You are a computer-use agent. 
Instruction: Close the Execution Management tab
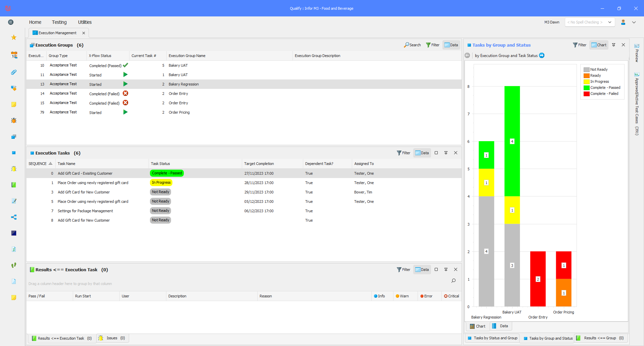click(84, 33)
